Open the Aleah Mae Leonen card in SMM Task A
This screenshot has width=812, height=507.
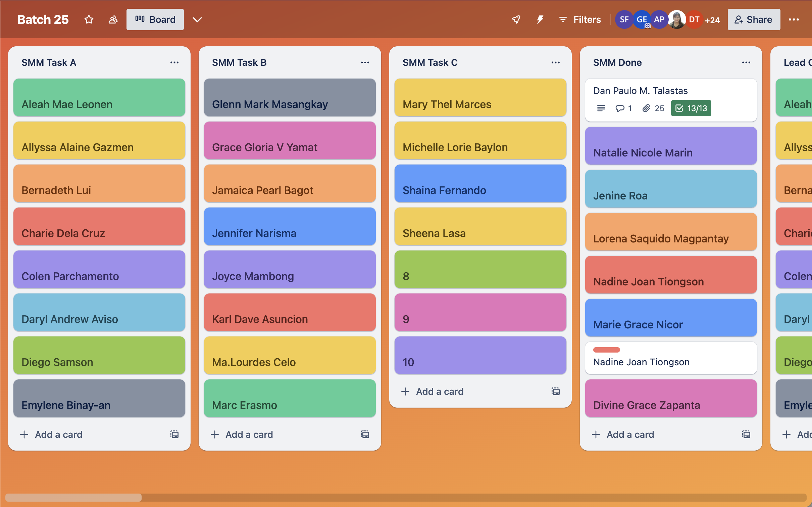tap(99, 97)
